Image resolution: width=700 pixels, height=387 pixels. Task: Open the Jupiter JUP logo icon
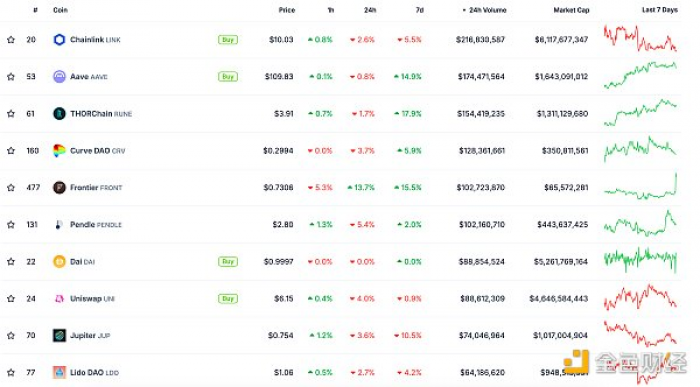(59, 335)
